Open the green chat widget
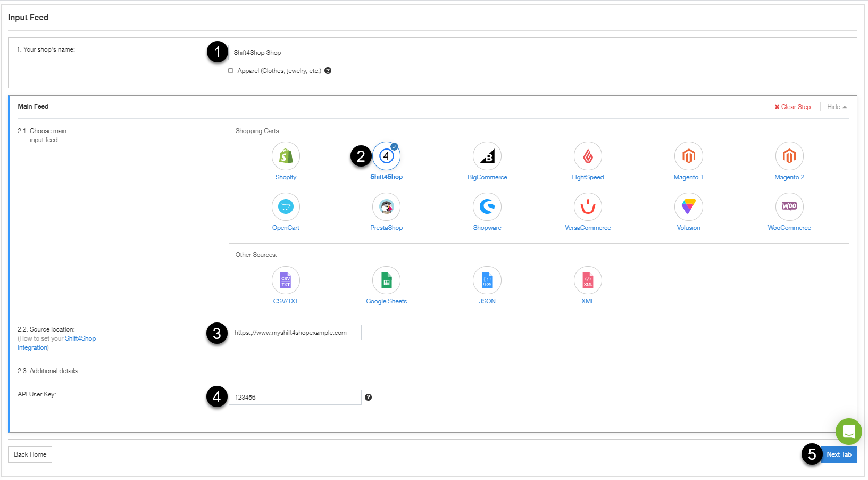Screen dimensions: 868x480 848,432
